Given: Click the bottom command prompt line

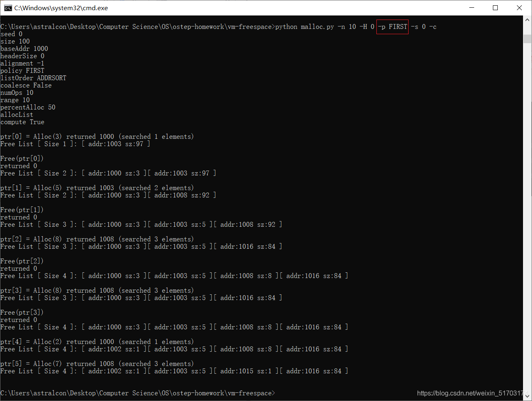Looking at the screenshot, I should [x=138, y=393].
